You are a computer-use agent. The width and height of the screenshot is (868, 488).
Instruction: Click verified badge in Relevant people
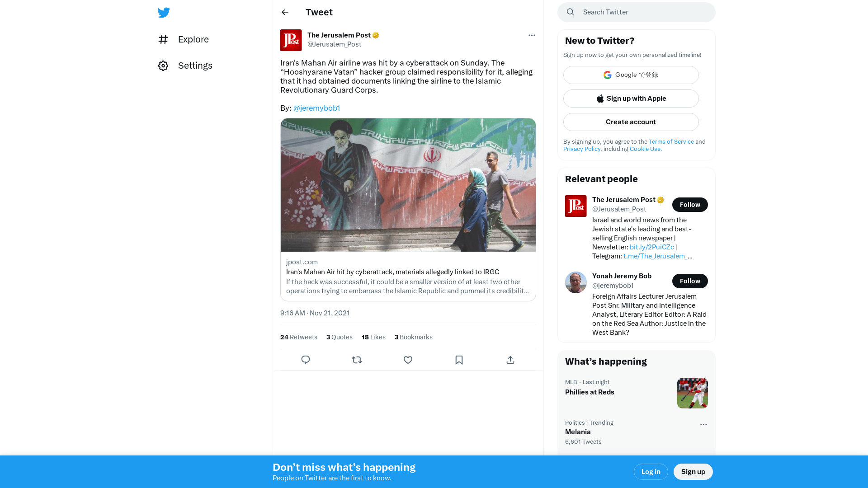[x=661, y=200]
